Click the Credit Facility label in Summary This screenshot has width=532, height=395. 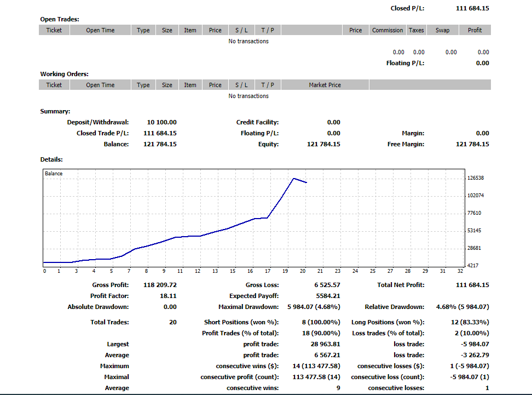[257, 122]
